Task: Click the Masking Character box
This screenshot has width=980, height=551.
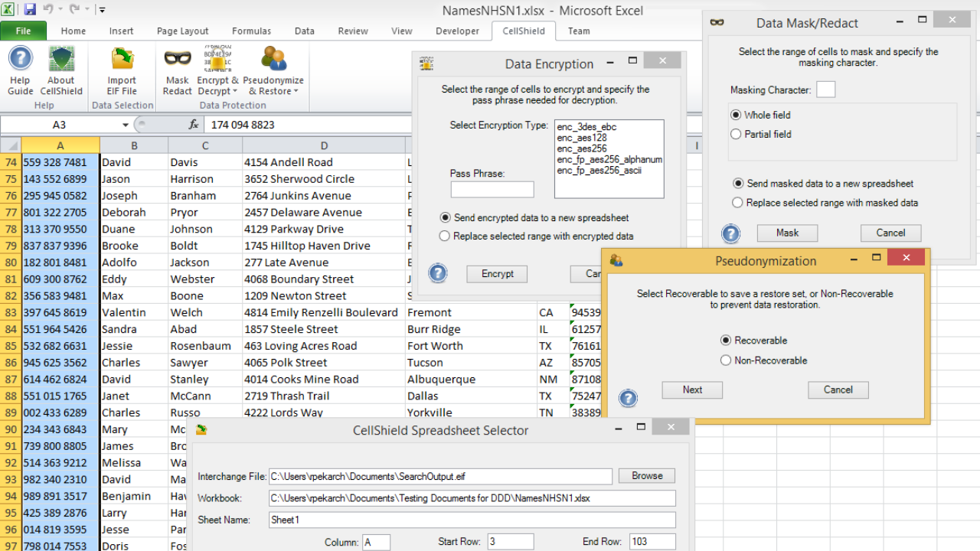Action: point(825,90)
